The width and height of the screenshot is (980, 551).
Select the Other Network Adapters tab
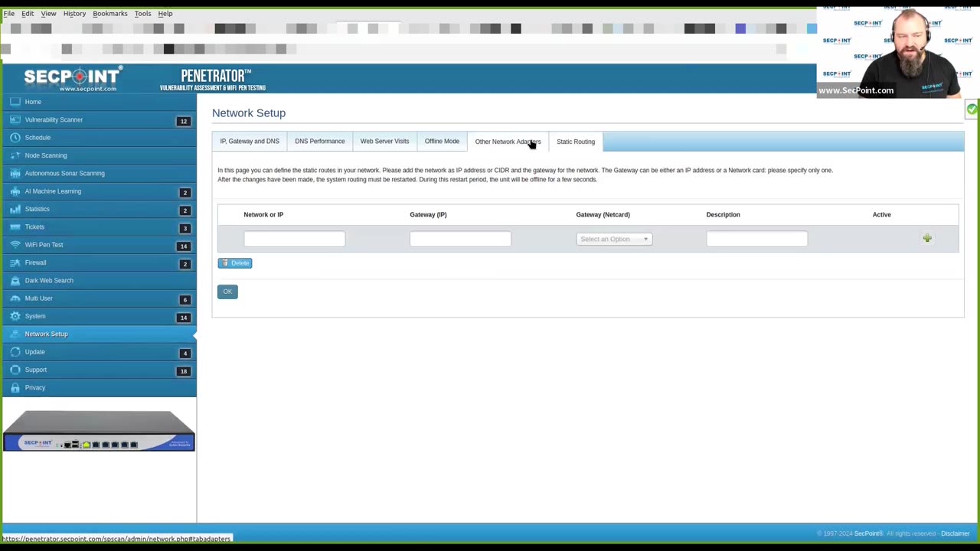click(508, 142)
